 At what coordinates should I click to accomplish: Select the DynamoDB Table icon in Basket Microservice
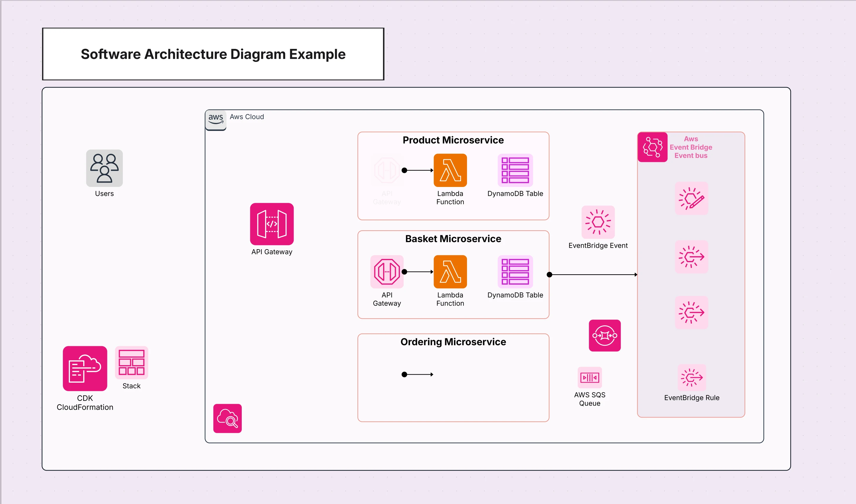[514, 272]
